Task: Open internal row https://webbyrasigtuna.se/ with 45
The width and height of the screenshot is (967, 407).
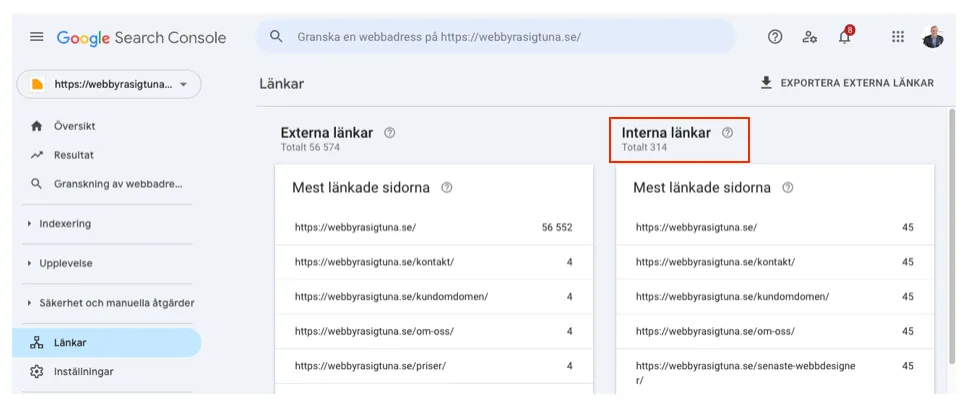Action: click(x=775, y=228)
